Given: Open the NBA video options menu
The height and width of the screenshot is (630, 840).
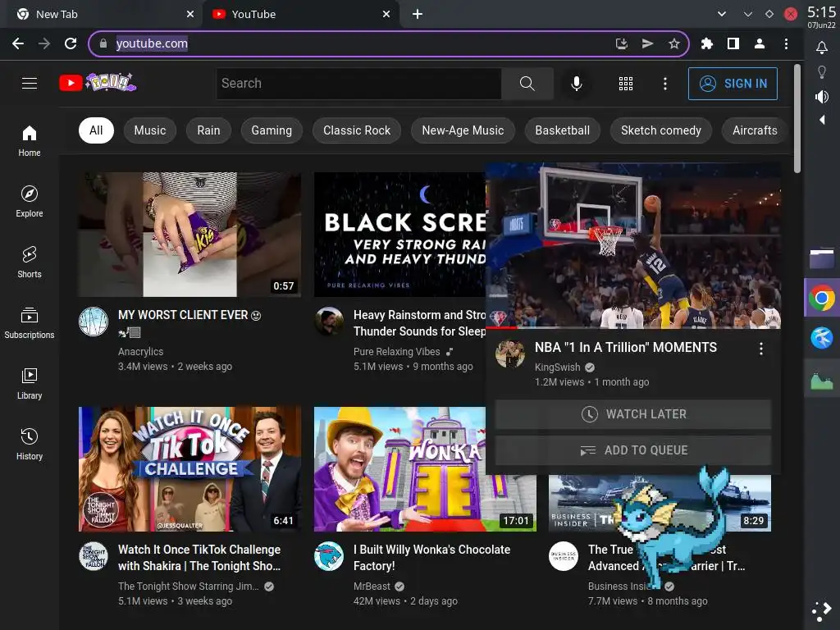Looking at the screenshot, I should pyautogui.click(x=760, y=349).
